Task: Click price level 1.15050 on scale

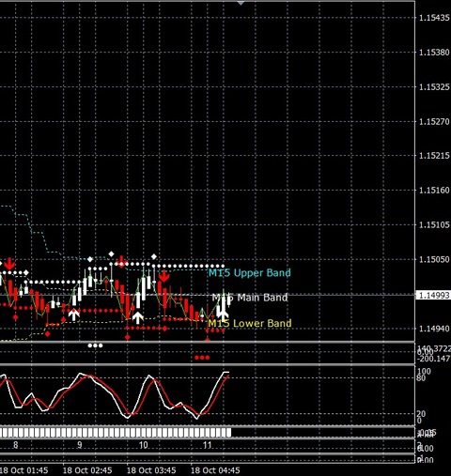Action: 434,259
